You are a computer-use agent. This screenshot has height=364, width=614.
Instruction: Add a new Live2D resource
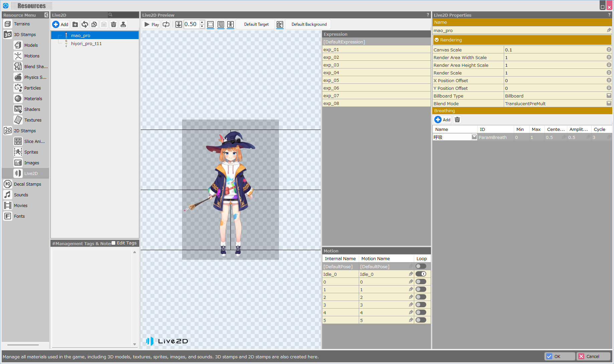[x=60, y=24]
